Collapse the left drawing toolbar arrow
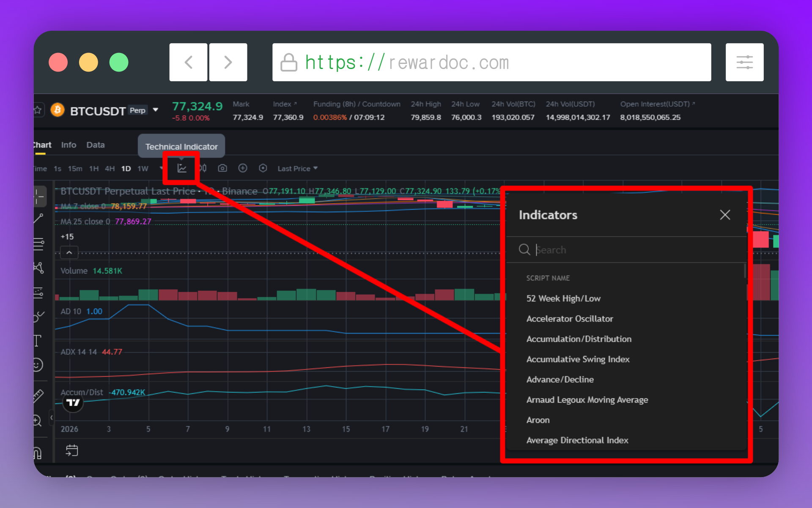Image resolution: width=812 pixels, height=508 pixels. pyautogui.click(x=52, y=418)
